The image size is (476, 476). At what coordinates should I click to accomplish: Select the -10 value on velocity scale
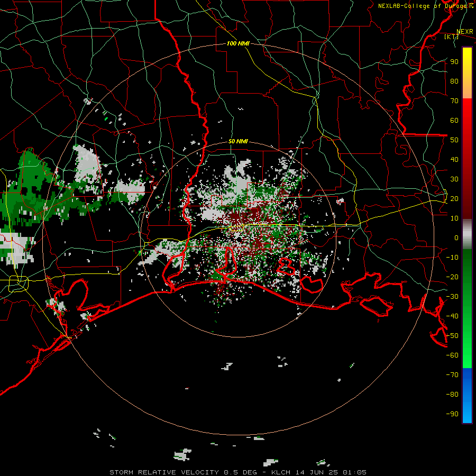(452, 258)
